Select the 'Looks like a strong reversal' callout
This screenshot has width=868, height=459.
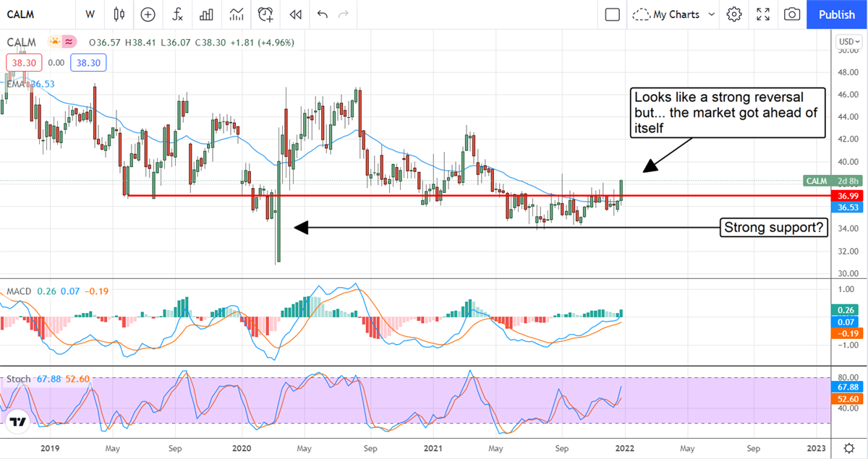(x=727, y=113)
